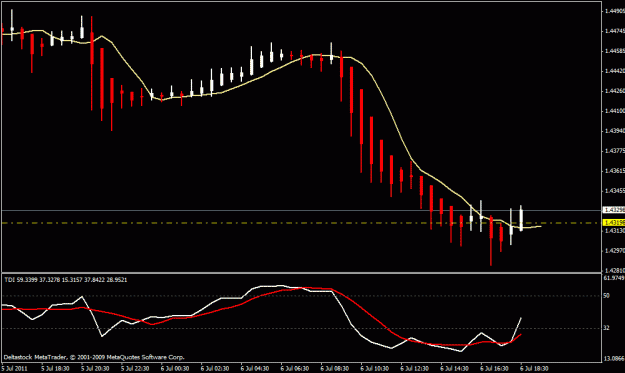This screenshot has height=373, width=625.
Task: Click the 13.0866 indicator scale value
Action: point(614,359)
